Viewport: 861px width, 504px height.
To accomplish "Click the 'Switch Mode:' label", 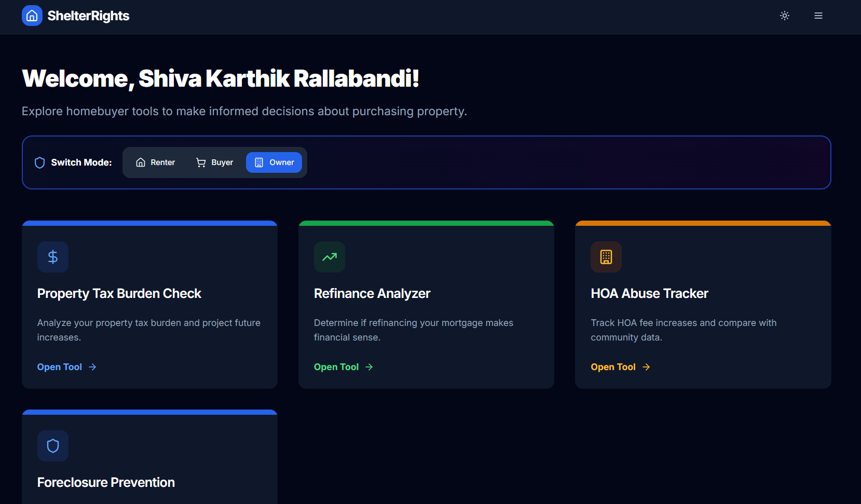I will point(81,162).
